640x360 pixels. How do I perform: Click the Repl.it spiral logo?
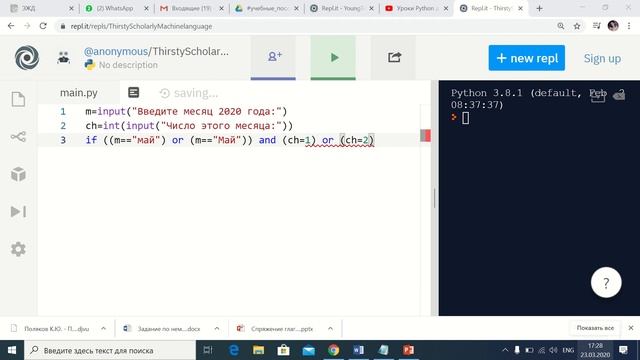27,58
